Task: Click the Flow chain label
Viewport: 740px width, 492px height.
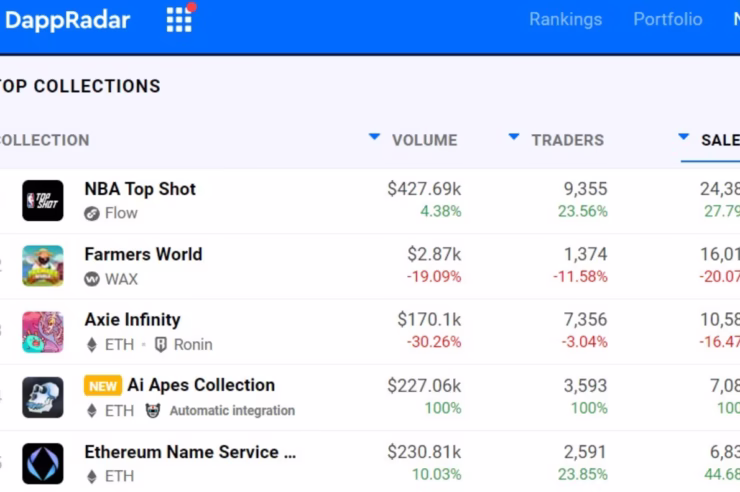Action: [x=121, y=213]
